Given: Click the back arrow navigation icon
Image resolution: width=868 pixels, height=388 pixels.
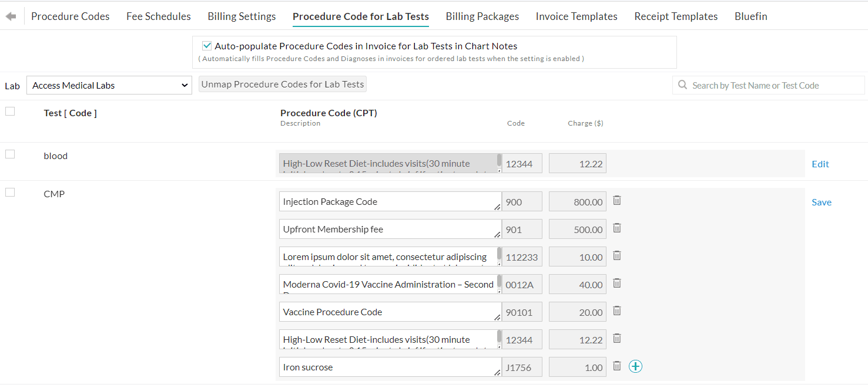Looking at the screenshot, I should coord(11,16).
